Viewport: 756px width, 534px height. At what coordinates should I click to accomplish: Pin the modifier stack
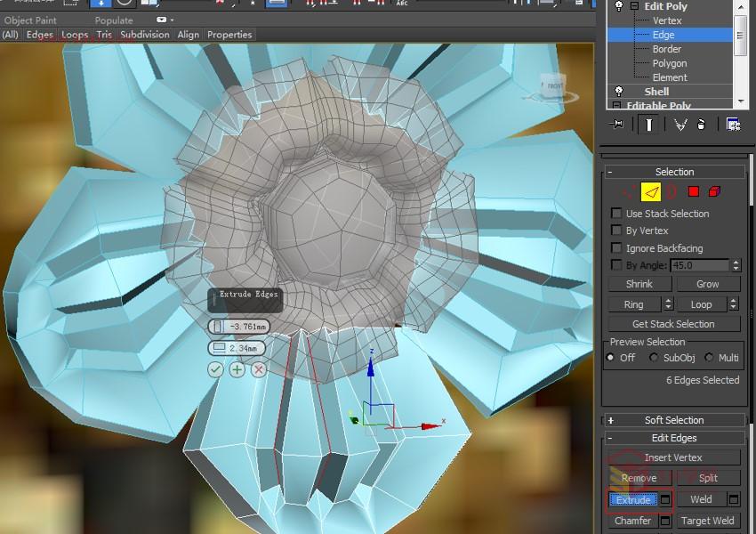coord(617,125)
